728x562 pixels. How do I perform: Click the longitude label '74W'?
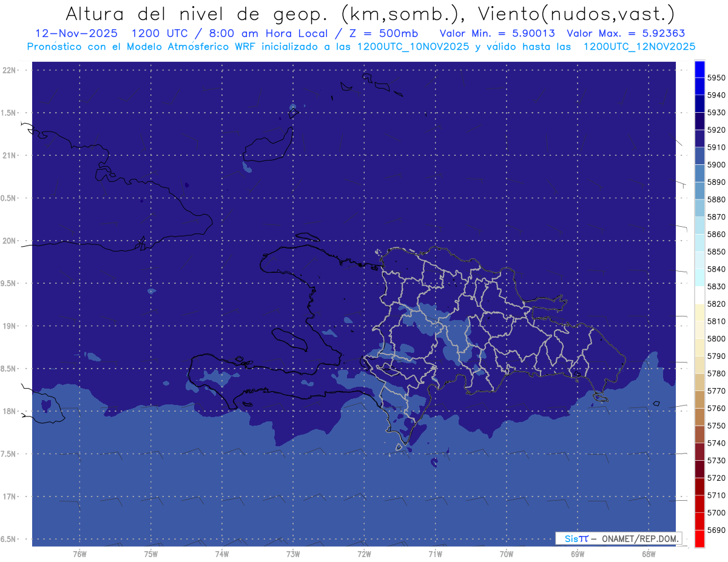tap(221, 554)
